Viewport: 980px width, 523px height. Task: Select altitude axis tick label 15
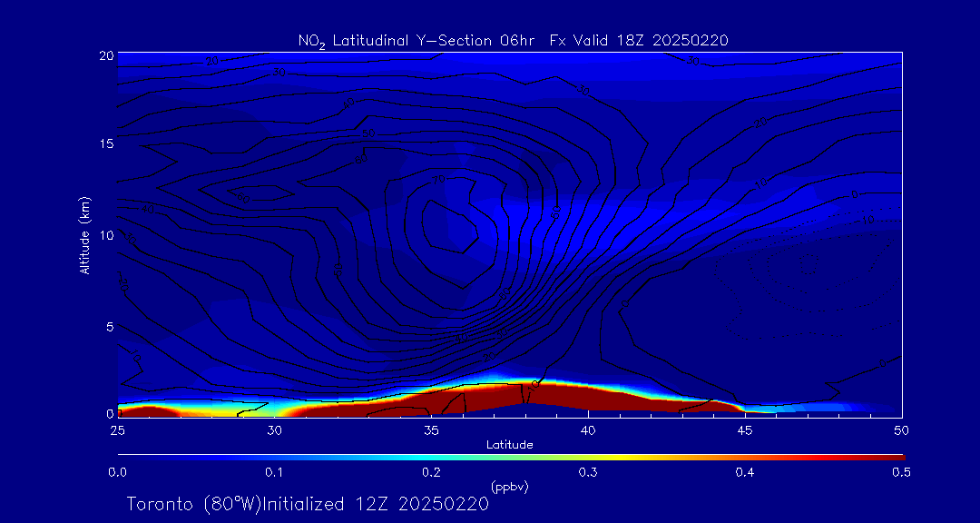click(106, 143)
